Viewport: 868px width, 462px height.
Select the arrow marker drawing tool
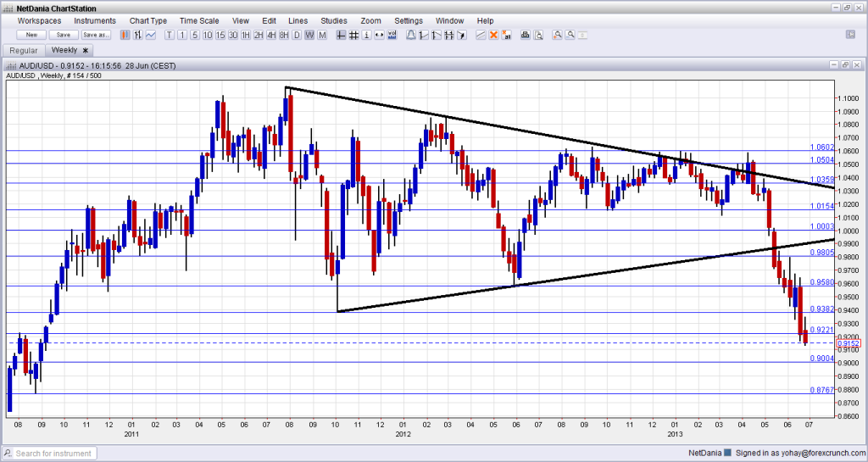[x=462, y=35]
